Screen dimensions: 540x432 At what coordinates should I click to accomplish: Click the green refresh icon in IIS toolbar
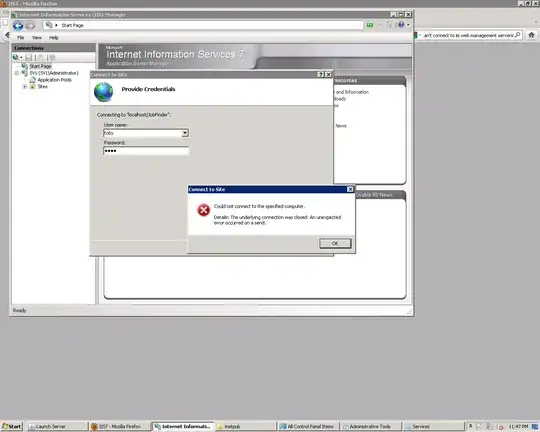[x=370, y=25]
